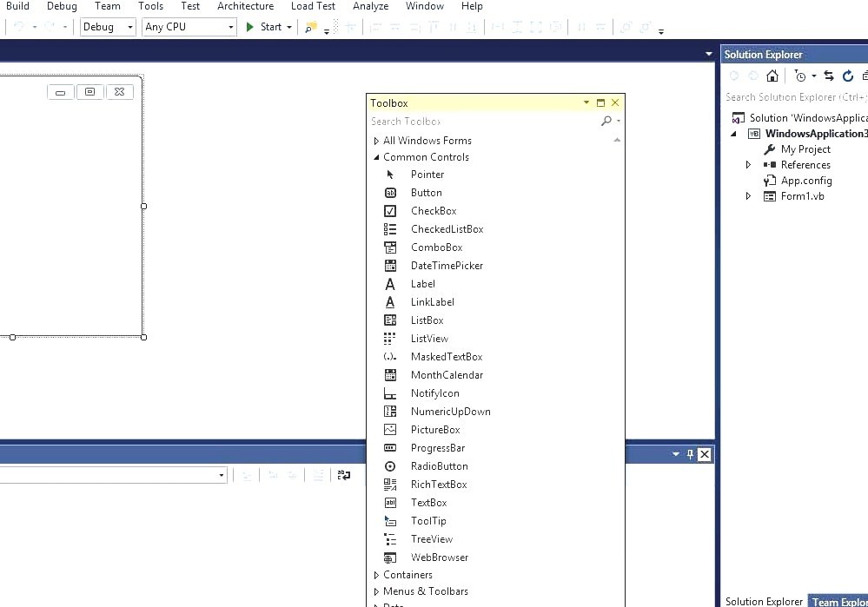Click the Find in Files toolbar icon
868x607 pixels.
point(311,27)
